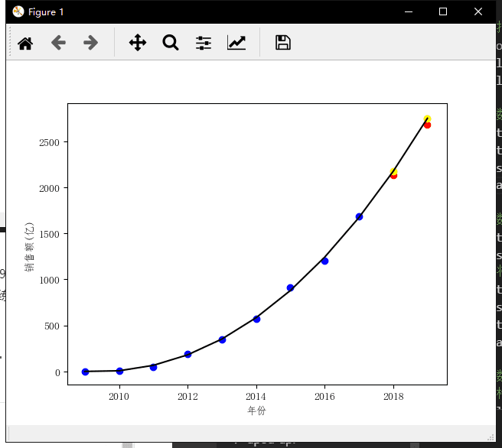Viewport: 502px width, 448px height.
Task: Click the x-axis label 年份
Action: click(x=256, y=411)
